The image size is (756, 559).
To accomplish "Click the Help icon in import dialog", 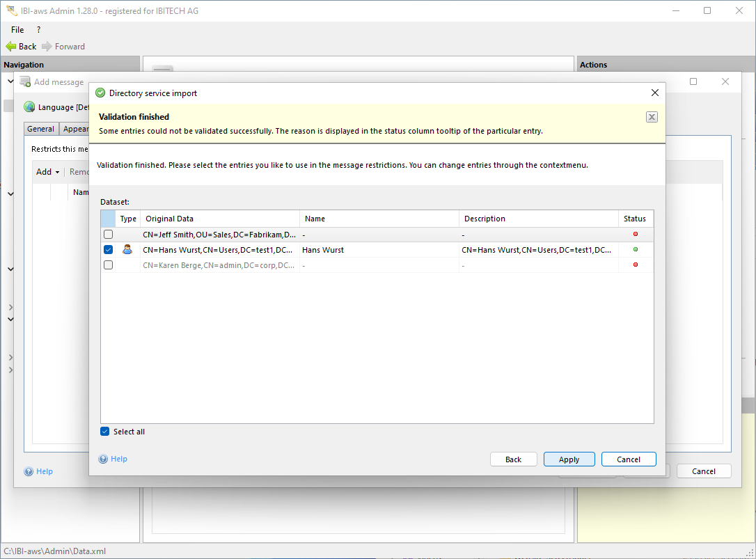I will tap(103, 459).
